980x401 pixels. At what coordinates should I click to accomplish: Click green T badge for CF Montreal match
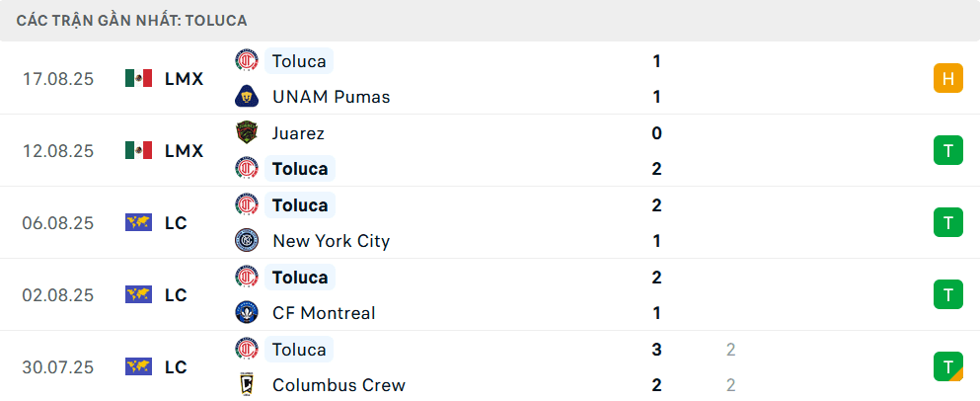[947, 294]
